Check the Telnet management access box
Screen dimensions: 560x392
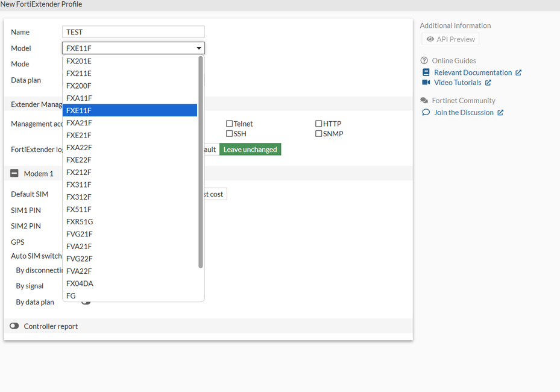(229, 124)
